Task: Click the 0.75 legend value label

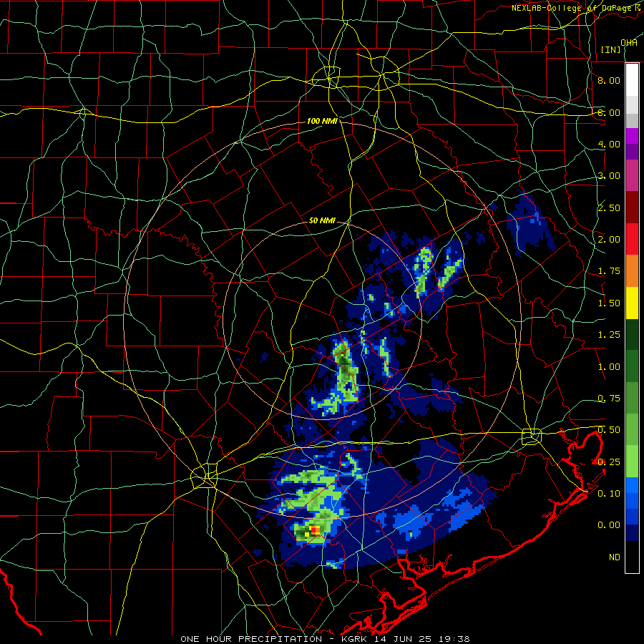Action: pyautogui.click(x=609, y=399)
